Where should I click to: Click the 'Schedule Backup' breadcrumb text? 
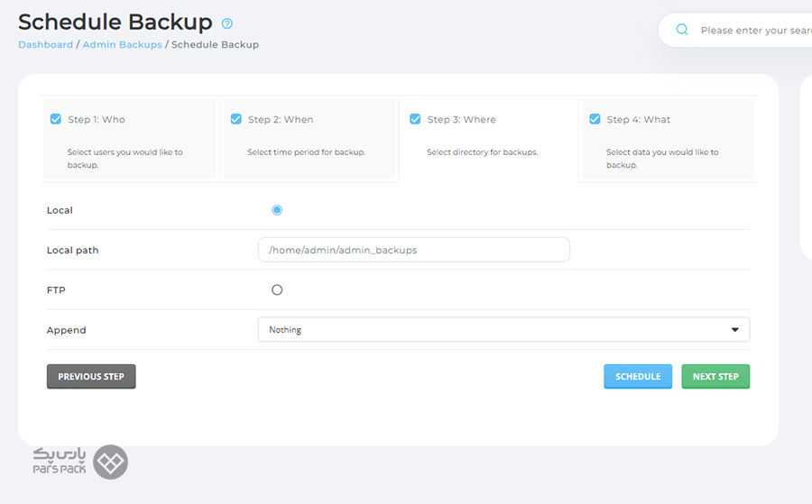click(x=215, y=44)
